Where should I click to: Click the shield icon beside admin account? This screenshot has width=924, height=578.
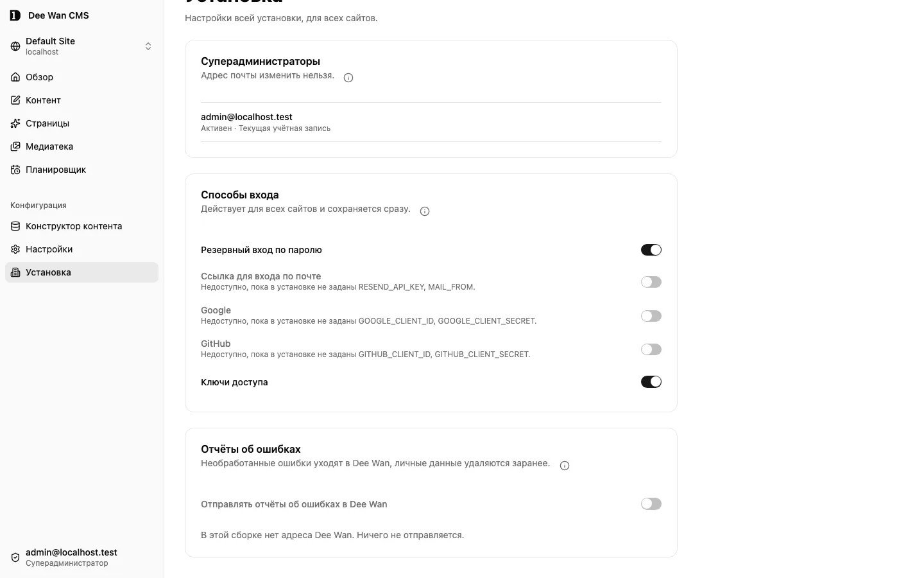point(15,557)
